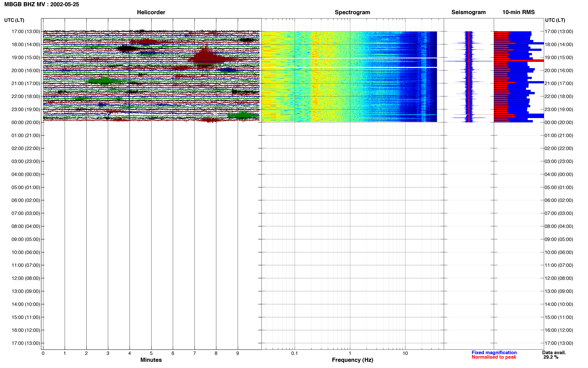Select the left '21:00 (17:00)' time label
The height and width of the screenshot is (368, 588).
[26, 83]
